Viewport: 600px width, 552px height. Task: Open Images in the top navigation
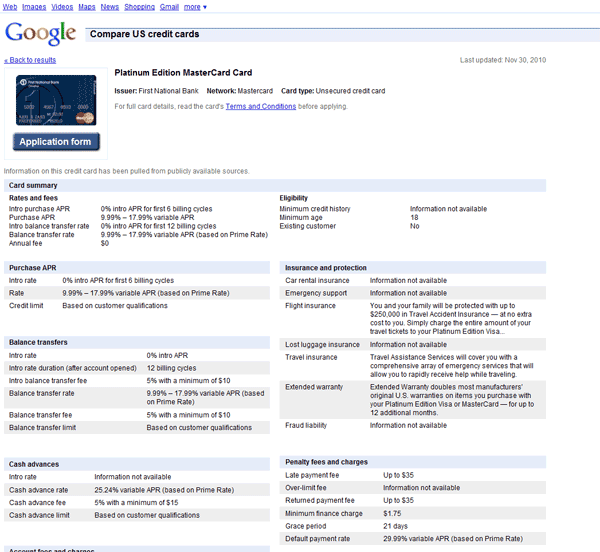pyautogui.click(x=34, y=7)
